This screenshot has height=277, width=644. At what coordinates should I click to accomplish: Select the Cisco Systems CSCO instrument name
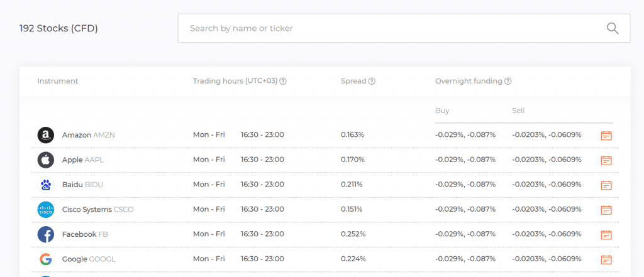[x=97, y=210]
